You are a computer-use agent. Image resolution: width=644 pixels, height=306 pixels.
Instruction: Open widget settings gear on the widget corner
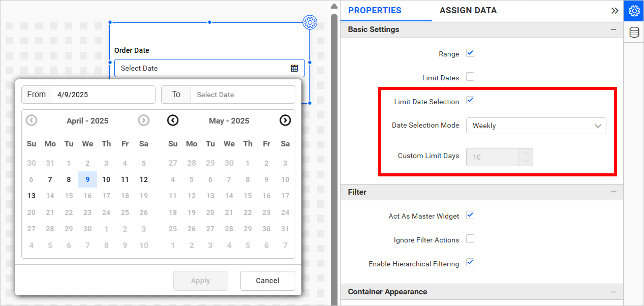[310, 22]
